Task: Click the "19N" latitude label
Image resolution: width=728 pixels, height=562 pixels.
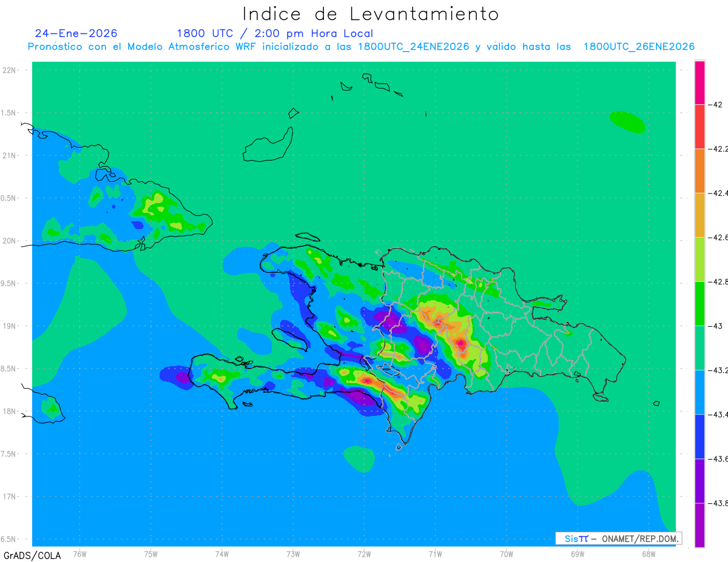Action: [10, 326]
